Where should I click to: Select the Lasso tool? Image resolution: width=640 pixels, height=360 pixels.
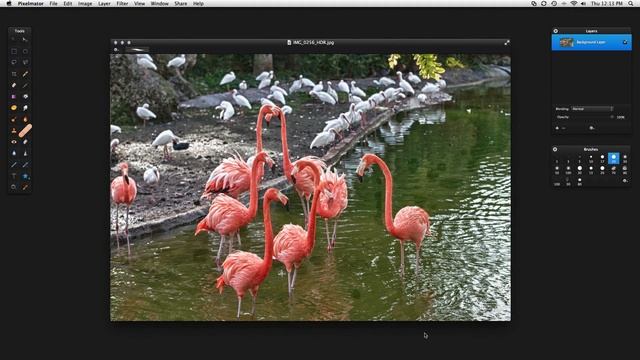pyautogui.click(x=14, y=62)
